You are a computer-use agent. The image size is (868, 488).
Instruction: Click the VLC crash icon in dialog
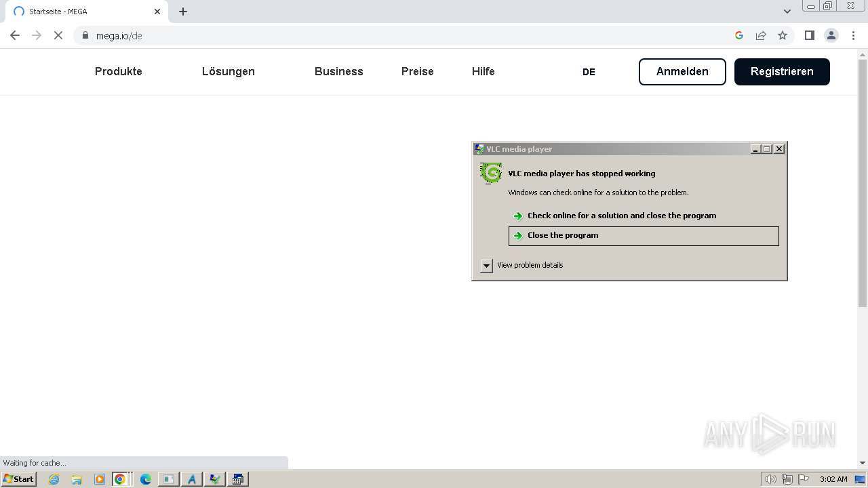click(x=491, y=174)
